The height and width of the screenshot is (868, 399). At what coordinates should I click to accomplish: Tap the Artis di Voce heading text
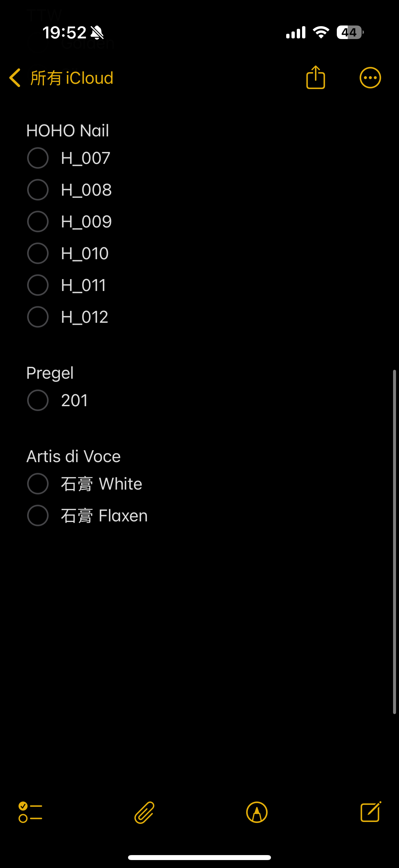(73, 456)
